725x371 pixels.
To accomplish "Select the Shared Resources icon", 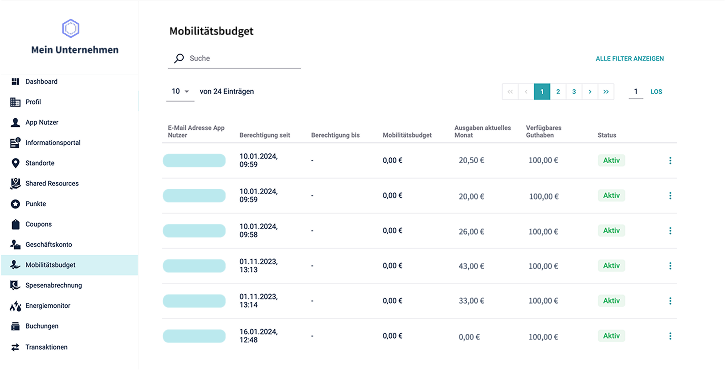I will coord(15,184).
